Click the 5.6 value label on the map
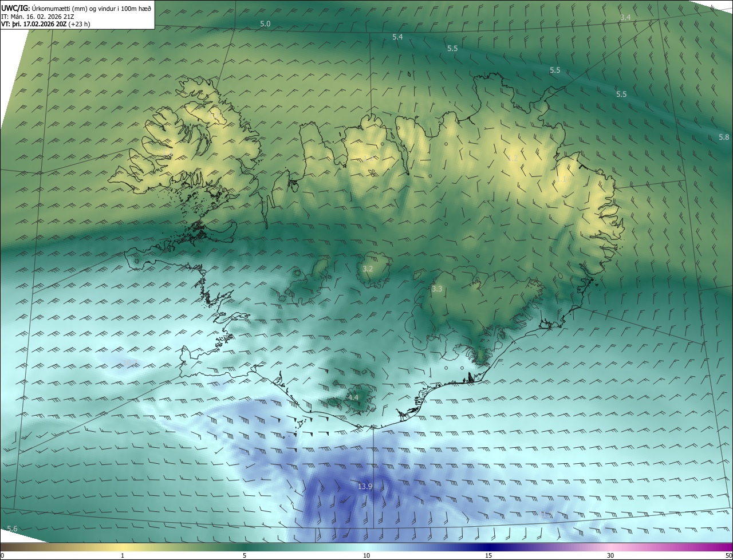This screenshot has width=733, height=560. click(x=12, y=529)
